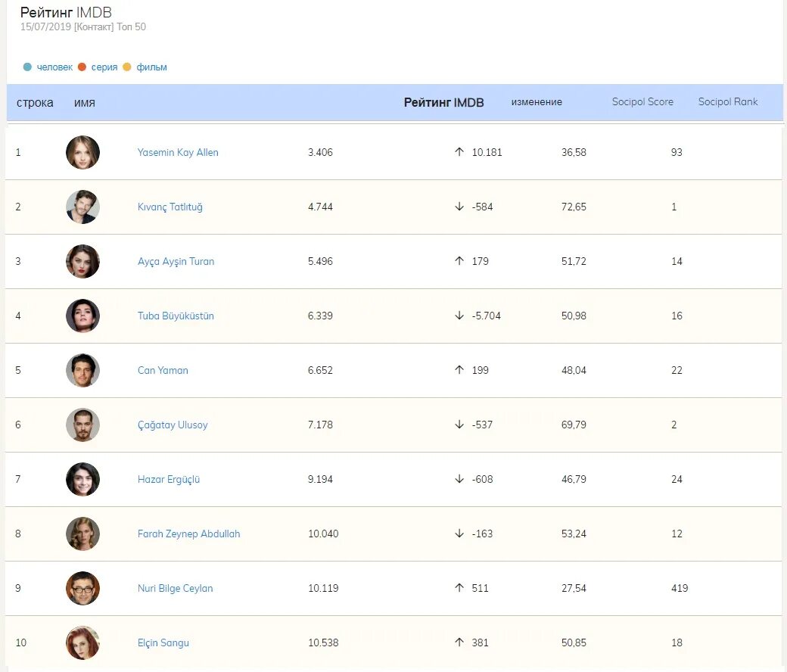Open the Ayça Ayşin Turan name link

coord(176,262)
